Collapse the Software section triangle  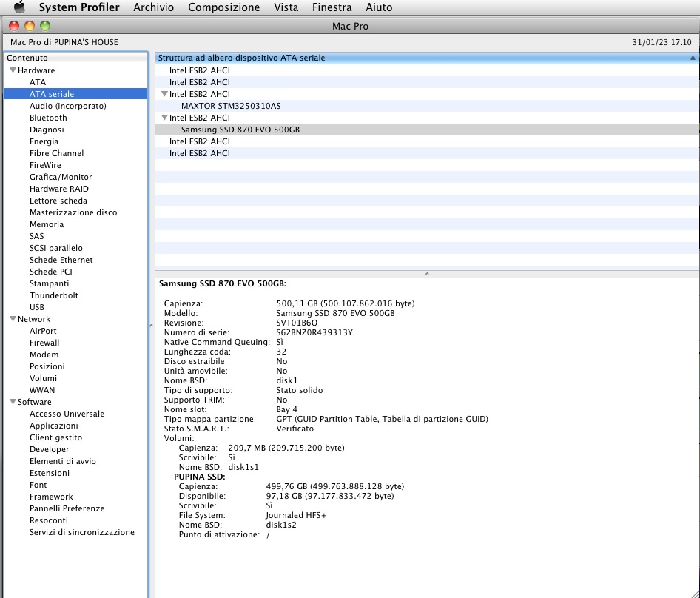pyautogui.click(x=13, y=402)
